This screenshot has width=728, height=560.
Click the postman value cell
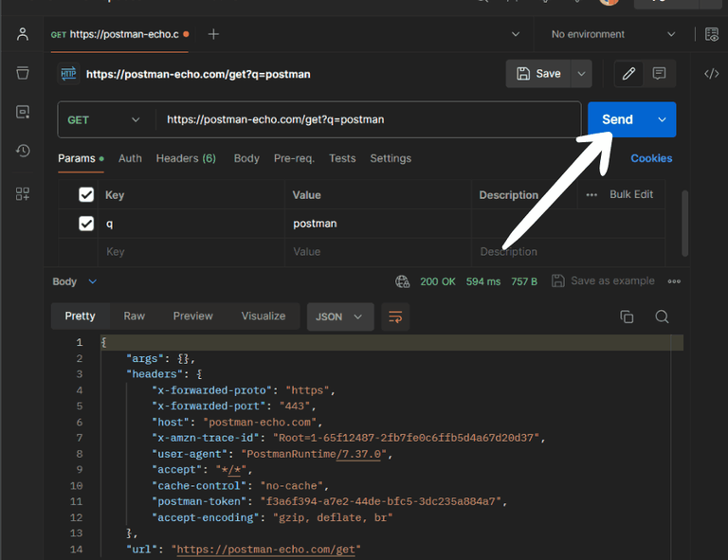pos(378,224)
